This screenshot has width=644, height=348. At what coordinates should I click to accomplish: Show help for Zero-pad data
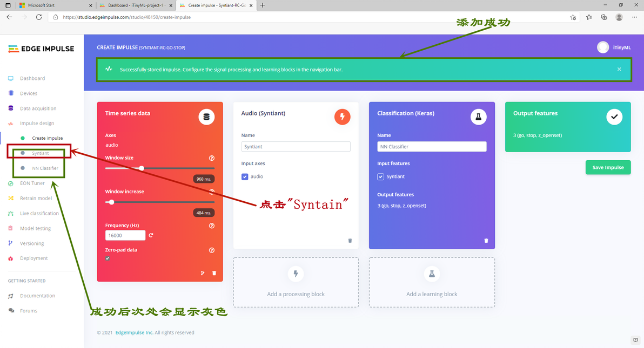212,250
